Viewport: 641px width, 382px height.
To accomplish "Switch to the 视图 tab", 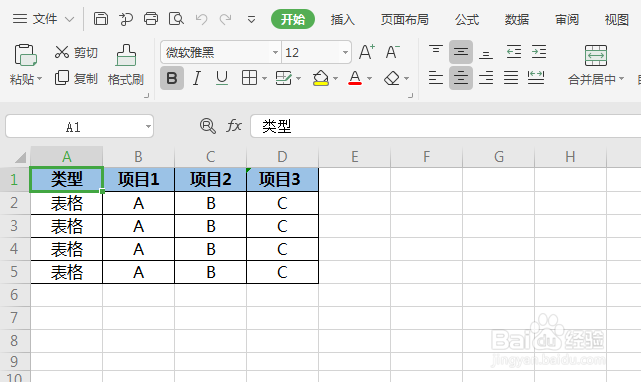I will click(x=616, y=19).
